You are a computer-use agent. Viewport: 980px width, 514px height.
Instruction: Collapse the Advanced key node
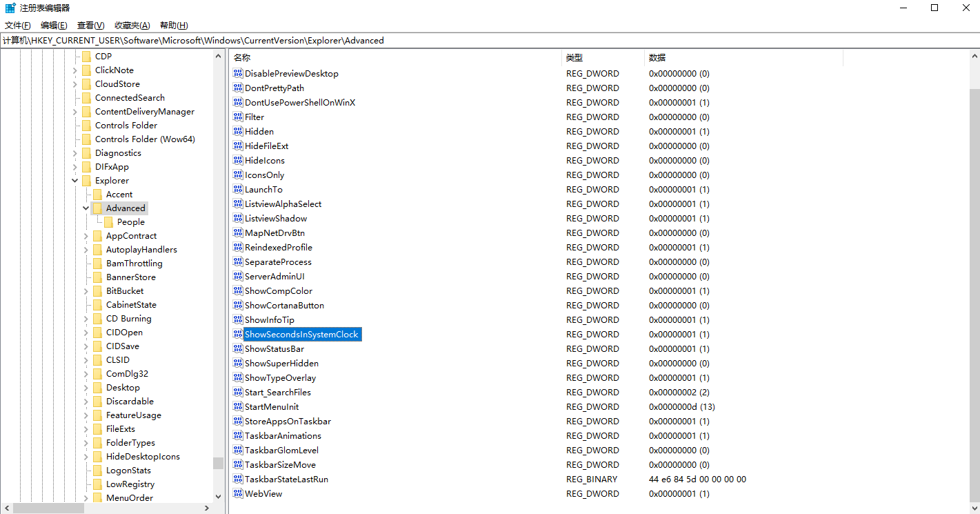[x=86, y=208]
